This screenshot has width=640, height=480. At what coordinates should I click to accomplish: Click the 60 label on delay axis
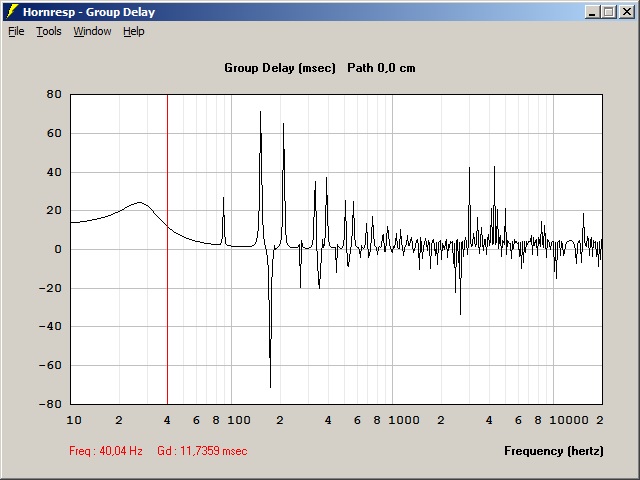click(54, 133)
